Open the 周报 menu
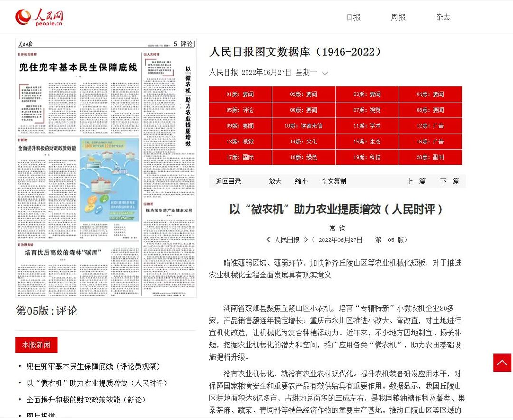This screenshot has height=420, width=513. [398, 18]
